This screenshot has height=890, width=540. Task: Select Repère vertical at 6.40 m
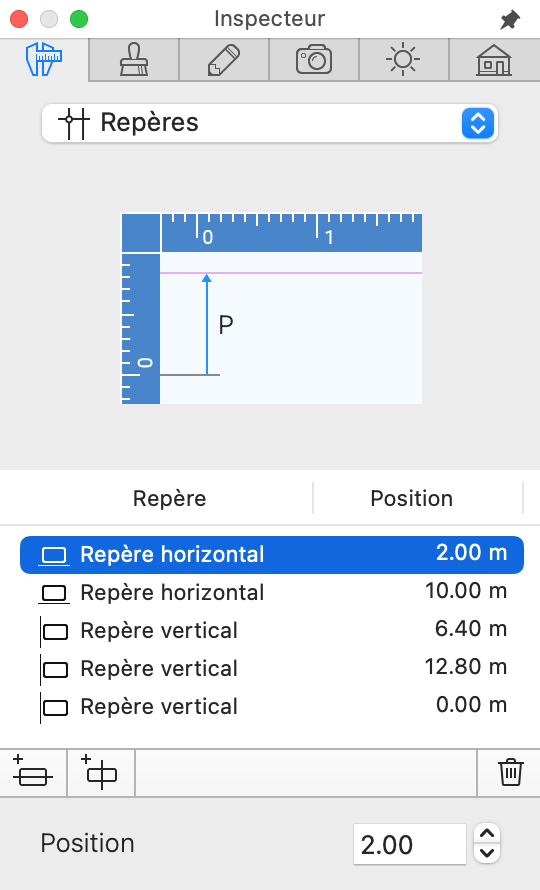(x=271, y=631)
